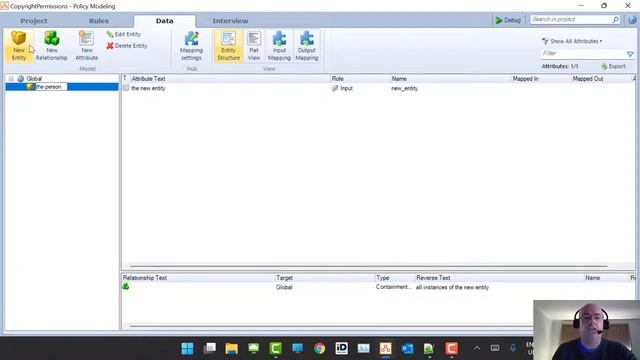This screenshot has width=640, height=360.
Task: Click the Name column header
Action: pyautogui.click(x=399, y=79)
